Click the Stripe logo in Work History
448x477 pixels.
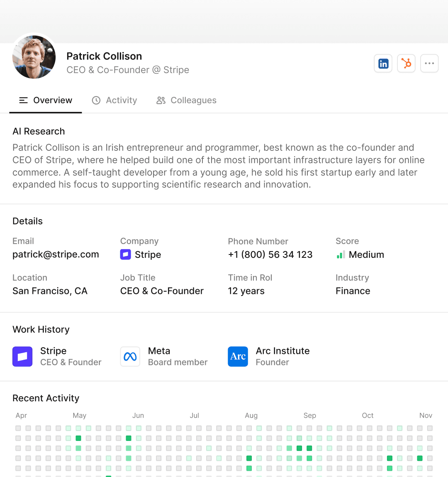click(22, 356)
